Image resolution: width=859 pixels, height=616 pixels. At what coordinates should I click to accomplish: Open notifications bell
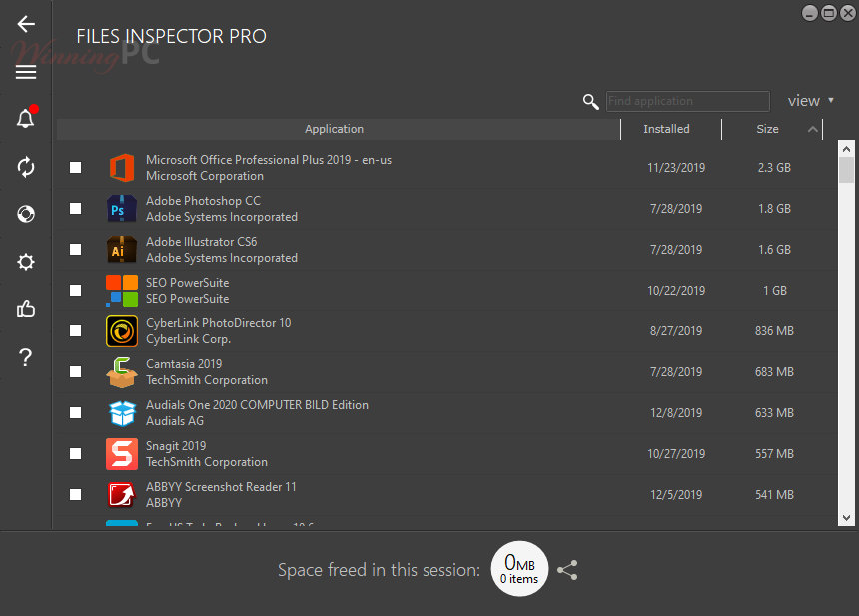(x=26, y=117)
